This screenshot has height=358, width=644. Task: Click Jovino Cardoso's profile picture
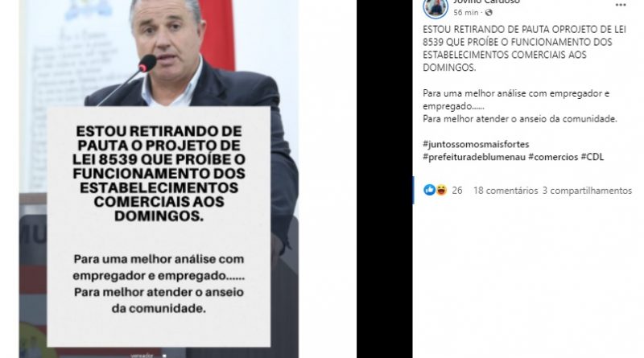tap(436, 7)
